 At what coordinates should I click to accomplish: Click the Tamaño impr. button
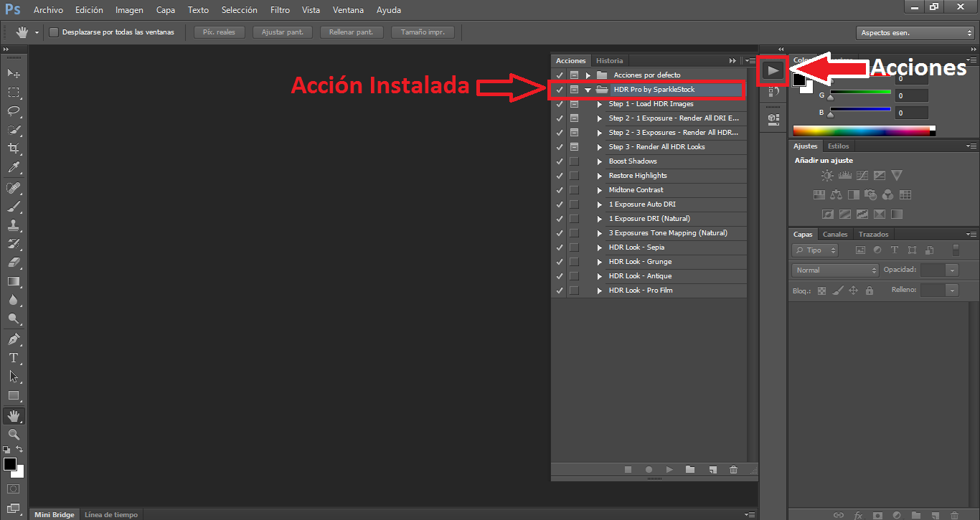[x=423, y=32]
